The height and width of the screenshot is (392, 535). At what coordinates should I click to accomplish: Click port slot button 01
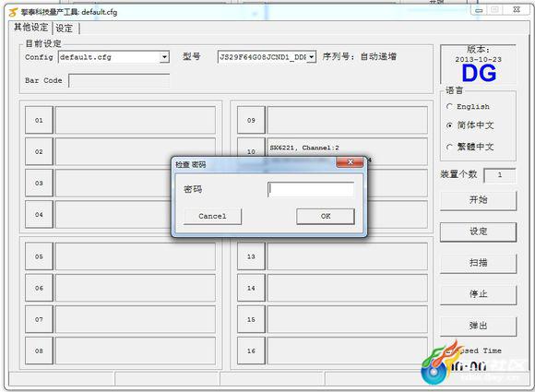point(39,120)
